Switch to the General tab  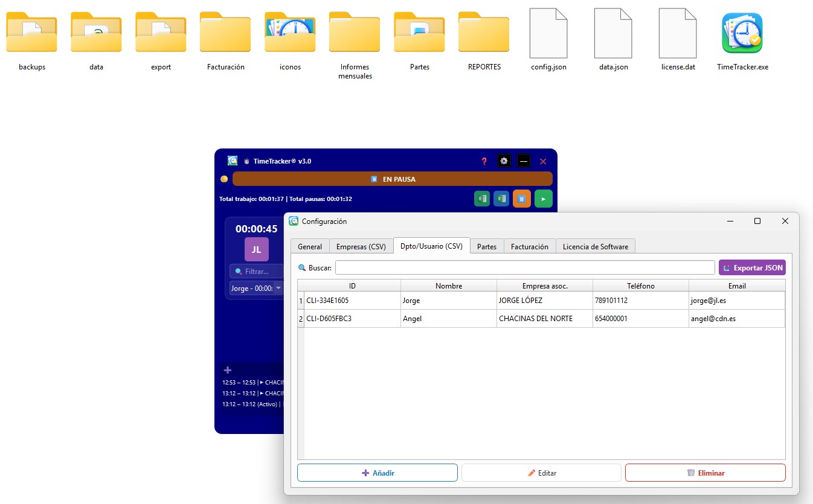coord(310,246)
